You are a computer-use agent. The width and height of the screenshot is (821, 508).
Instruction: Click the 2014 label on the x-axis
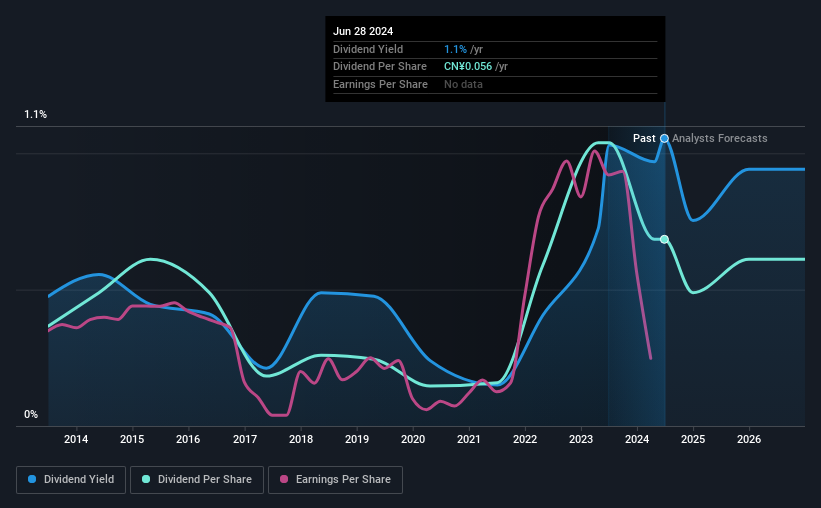click(x=76, y=439)
